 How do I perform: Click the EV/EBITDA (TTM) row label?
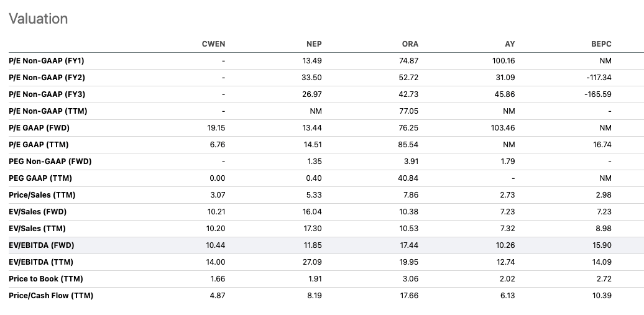coord(41,262)
